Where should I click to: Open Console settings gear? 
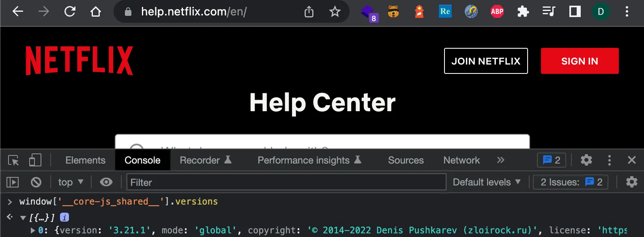(x=632, y=182)
